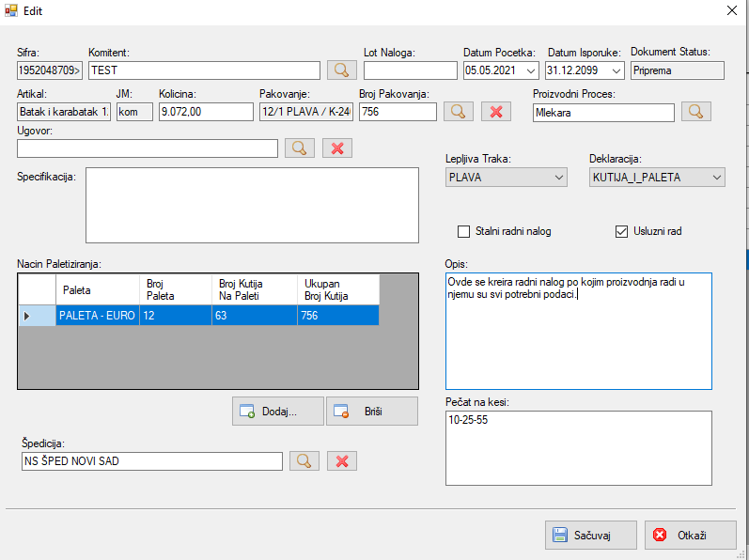Clear the Ugovor field with red X

click(x=337, y=148)
